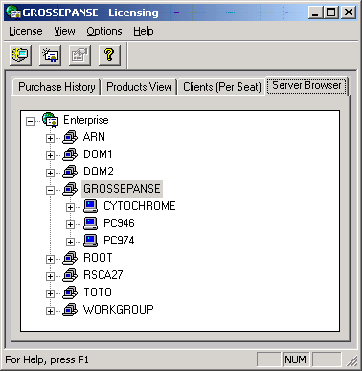
Task: Expand the ARN domain node
Action: coord(50,139)
